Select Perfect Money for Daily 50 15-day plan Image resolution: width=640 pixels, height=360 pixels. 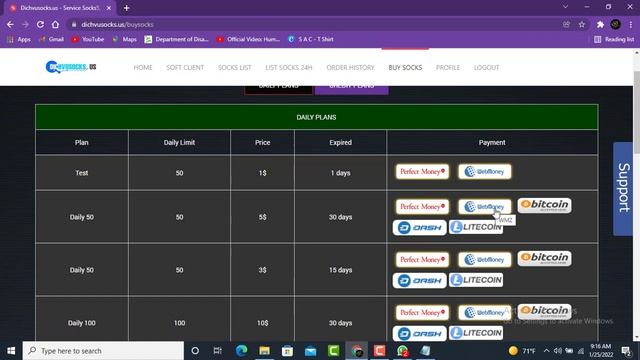click(422, 260)
